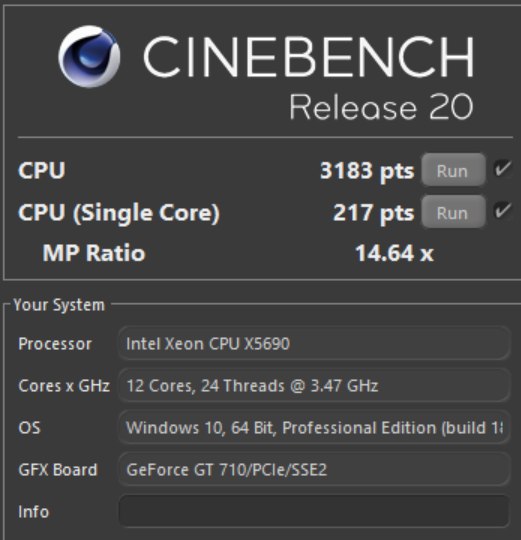Screen dimensions: 521x540
Task: Click the MP Ratio label
Action: point(94,253)
